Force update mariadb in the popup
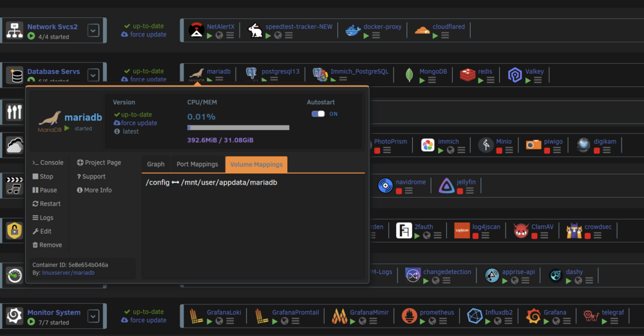 click(x=135, y=123)
